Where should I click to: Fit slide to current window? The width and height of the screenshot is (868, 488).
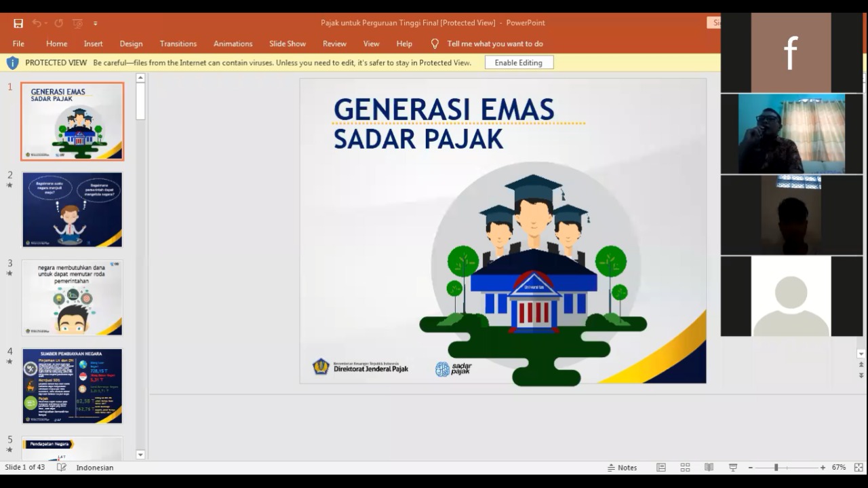tap(859, 468)
